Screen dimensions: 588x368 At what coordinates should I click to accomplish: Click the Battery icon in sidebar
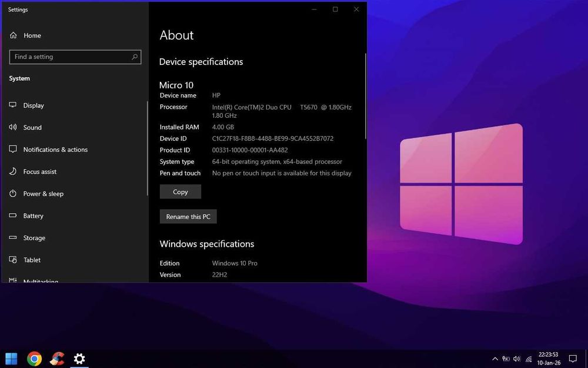[13, 216]
